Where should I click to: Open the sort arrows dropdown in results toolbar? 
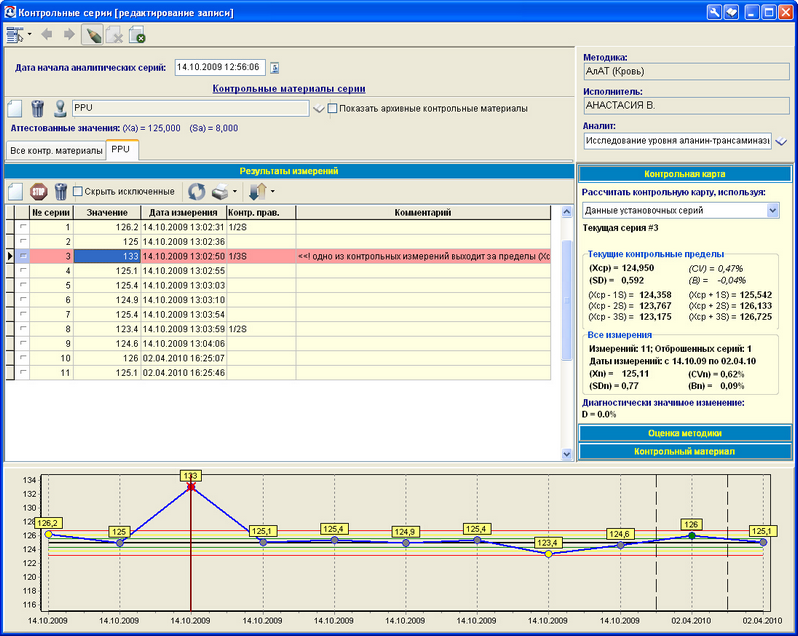(x=272, y=191)
